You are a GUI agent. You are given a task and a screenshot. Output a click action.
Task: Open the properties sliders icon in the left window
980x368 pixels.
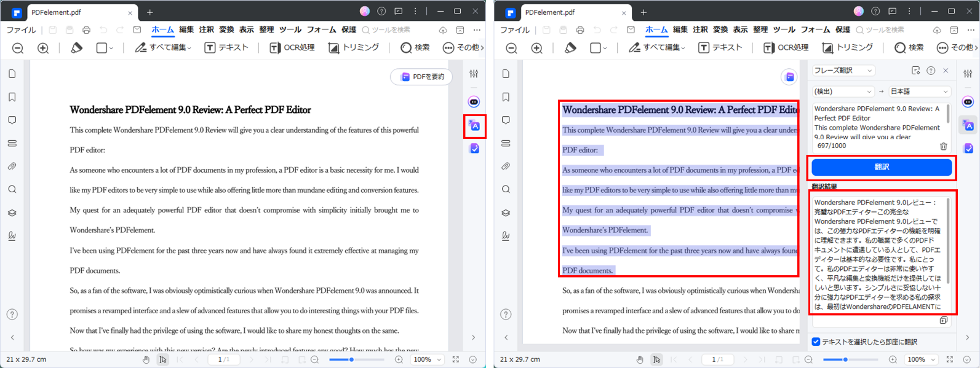tap(474, 74)
